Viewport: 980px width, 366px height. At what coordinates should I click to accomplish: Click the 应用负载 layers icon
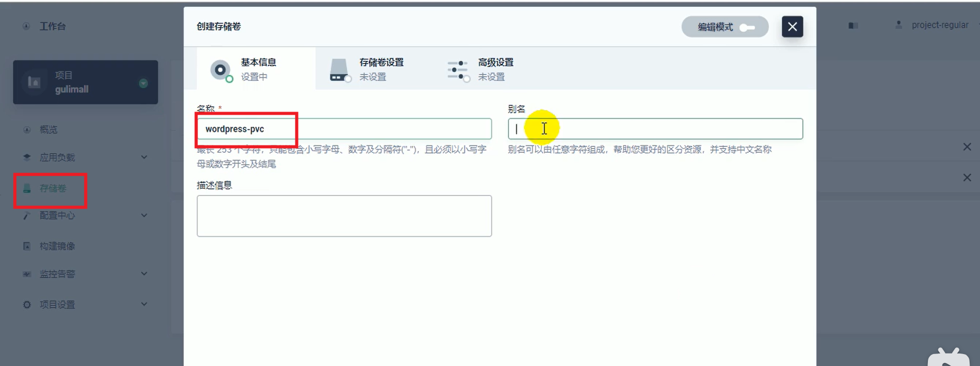click(x=27, y=157)
